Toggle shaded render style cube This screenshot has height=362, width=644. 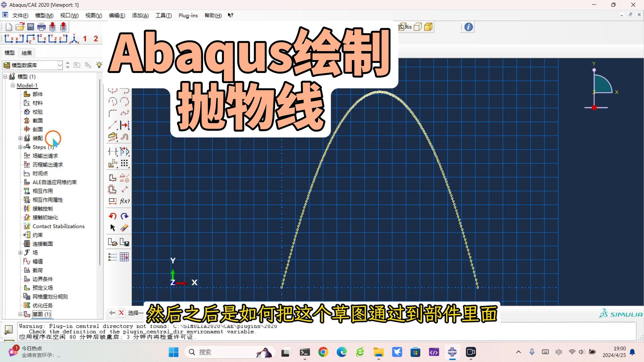[428, 27]
